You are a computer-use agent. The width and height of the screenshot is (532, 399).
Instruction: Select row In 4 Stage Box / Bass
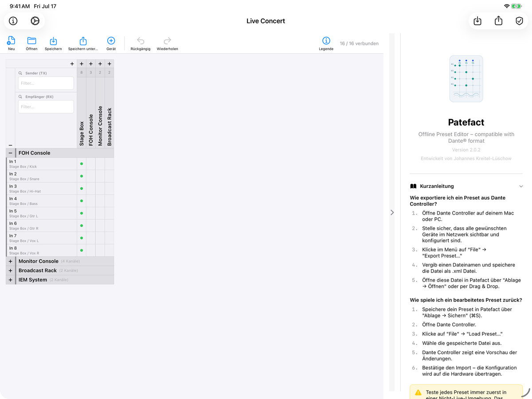pyautogui.click(x=42, y=201)
